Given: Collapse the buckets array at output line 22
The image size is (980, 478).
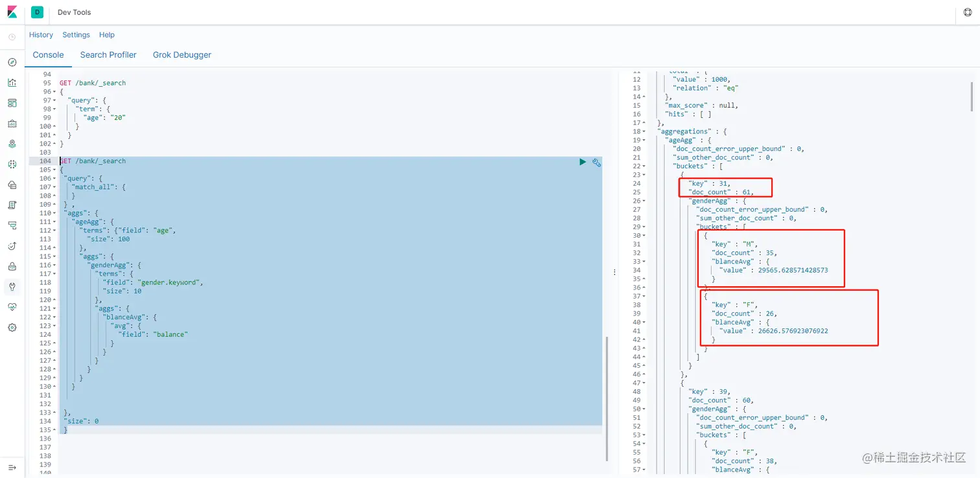Looking at the screenshot, I should coord(643,166).
